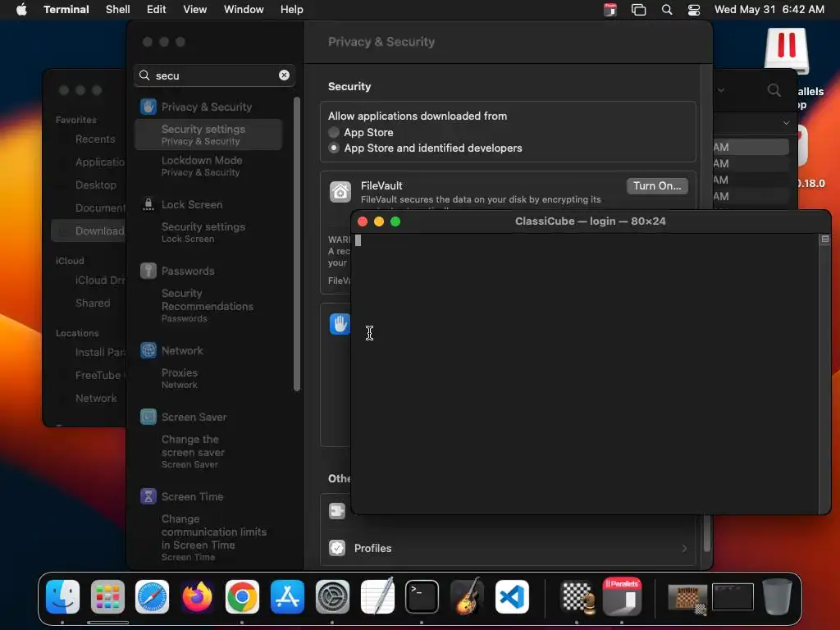Image resolution: width=840 pixels, height=630 pixels.
Task: Click the settings sidebar scrollbar
Action: (297, 244)
